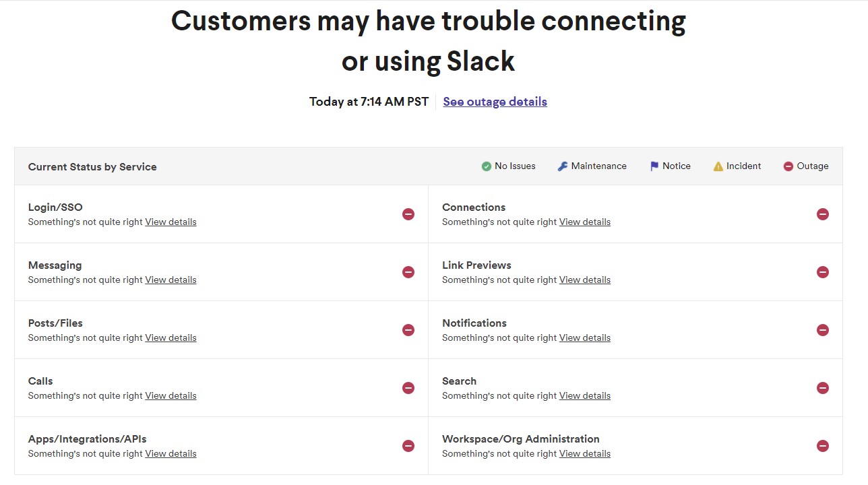Click the Connections outage status icon

coord(823,214)
